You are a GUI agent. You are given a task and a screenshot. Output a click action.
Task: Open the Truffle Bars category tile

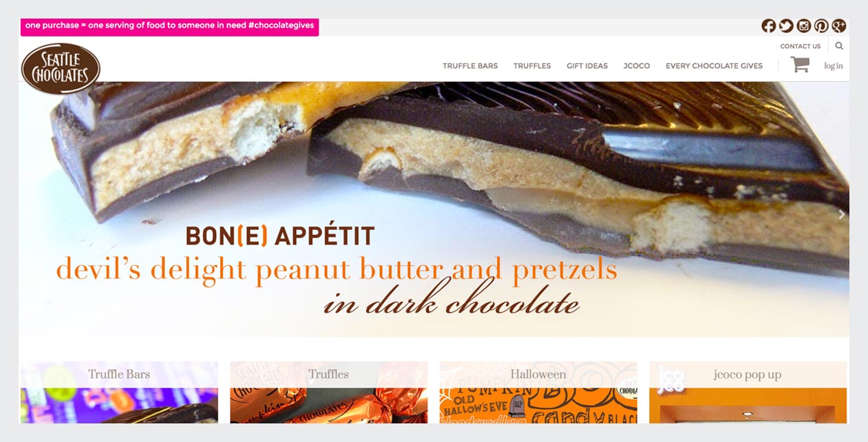[119, 392]
